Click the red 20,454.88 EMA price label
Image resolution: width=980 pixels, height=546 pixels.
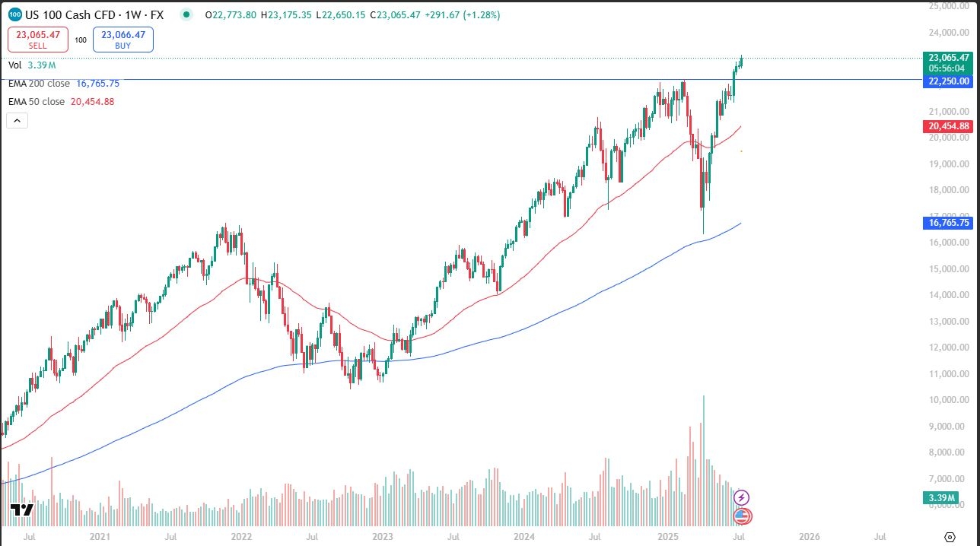pos(948,126)
